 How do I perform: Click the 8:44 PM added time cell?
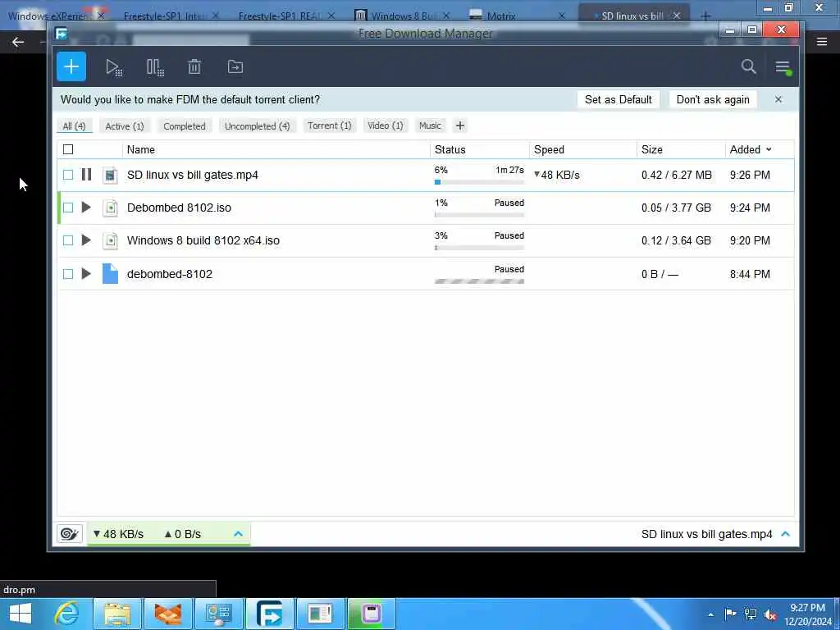[750, 274]
